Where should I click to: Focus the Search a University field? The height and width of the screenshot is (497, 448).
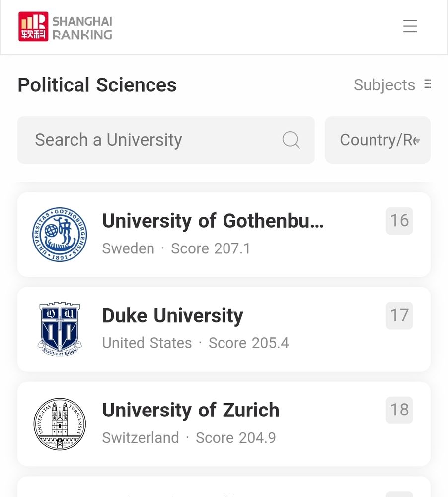click(x=166, y=140)
